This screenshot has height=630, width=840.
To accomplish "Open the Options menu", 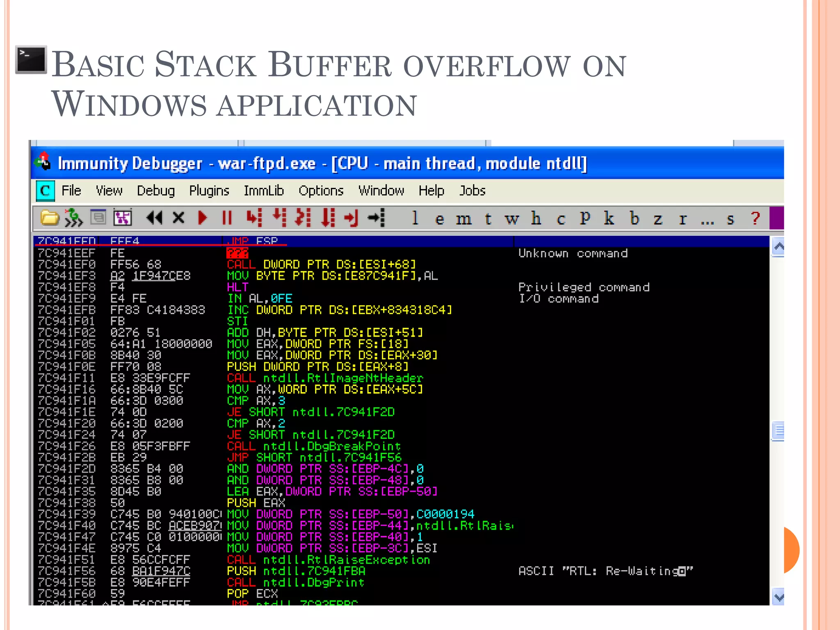I will point(321,191).
